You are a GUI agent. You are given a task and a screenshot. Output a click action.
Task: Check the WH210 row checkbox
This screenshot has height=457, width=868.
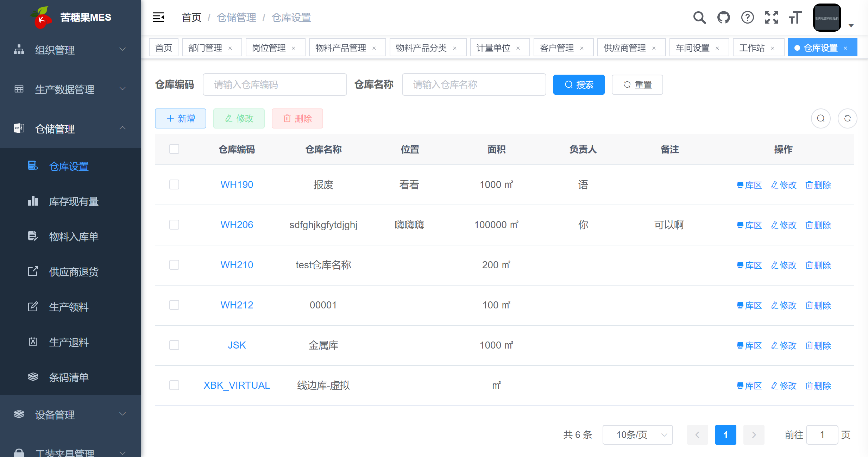point(174,265)
